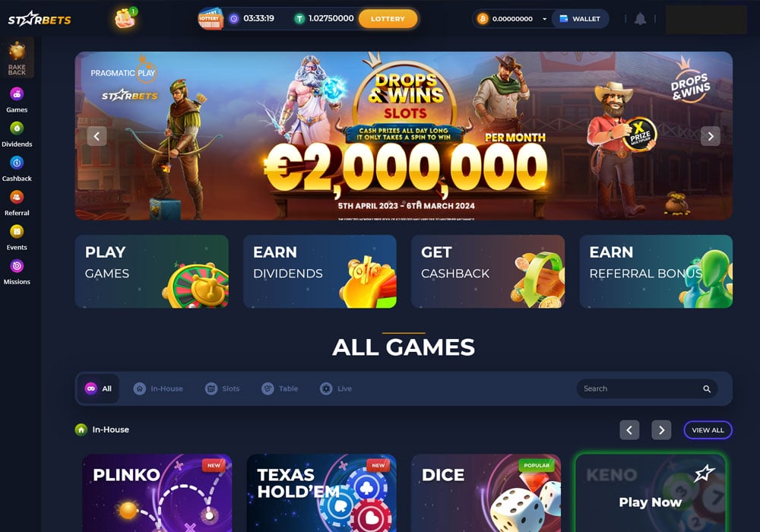Focus the games Search field
Screen dimensions: 760x532
point(647,388)
